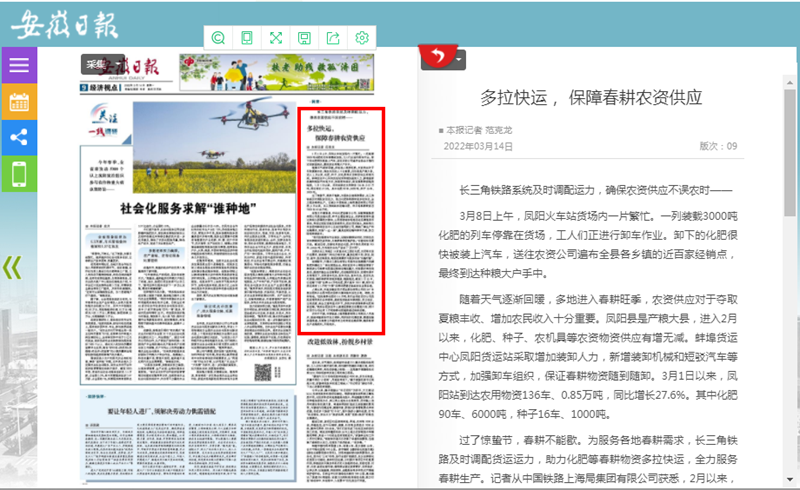The width and height of the screenshot is (800, 490).
Task: Click article title 多拉快运,保障春耕农资供应
Action: tap(591, 97)
